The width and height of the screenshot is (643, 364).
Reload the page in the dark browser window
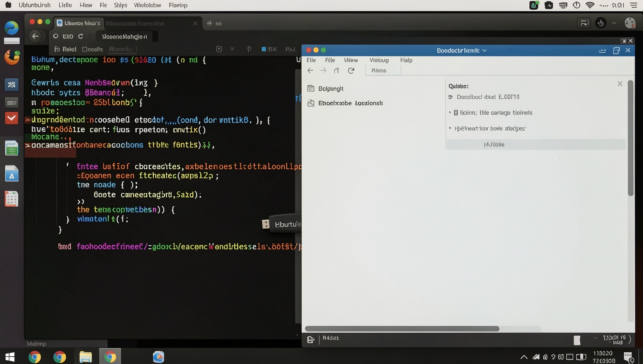(80, 36)
